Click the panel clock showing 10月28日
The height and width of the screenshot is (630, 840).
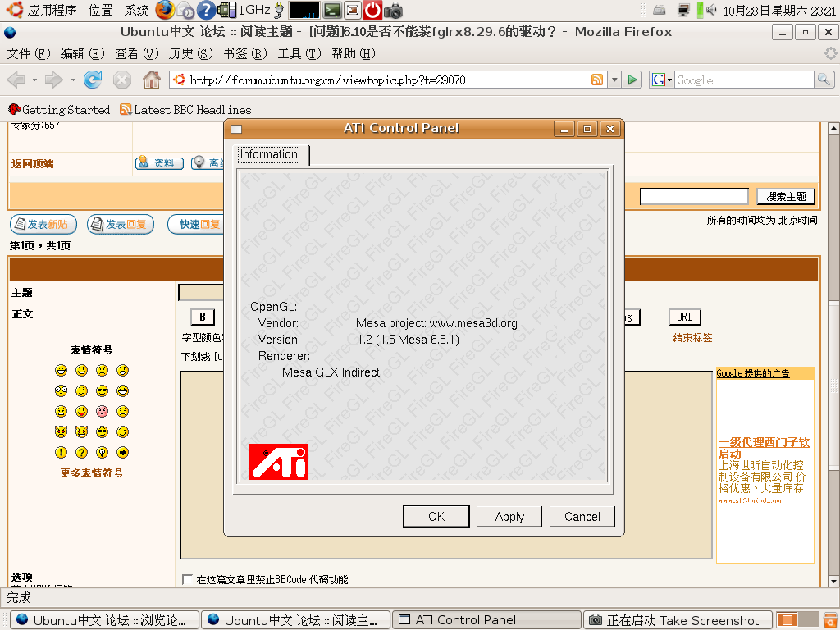779,10
